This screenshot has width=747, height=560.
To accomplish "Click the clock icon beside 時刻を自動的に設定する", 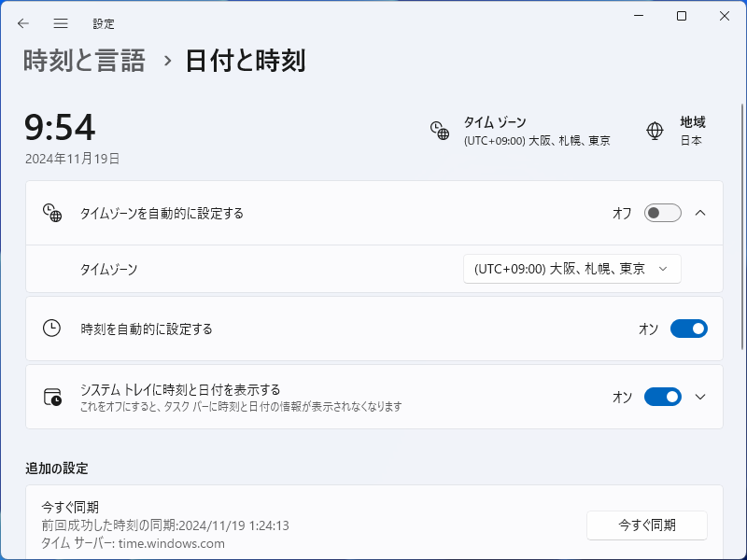I will click(52, 328).
